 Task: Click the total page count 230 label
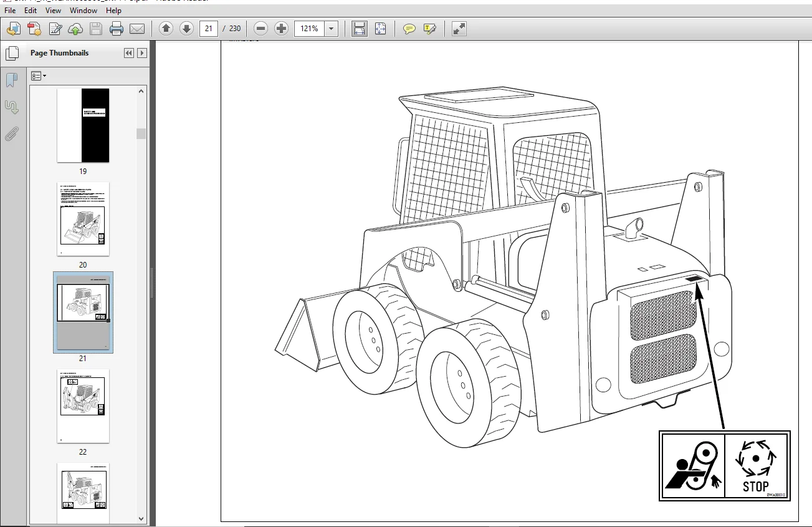click(235, 29)
